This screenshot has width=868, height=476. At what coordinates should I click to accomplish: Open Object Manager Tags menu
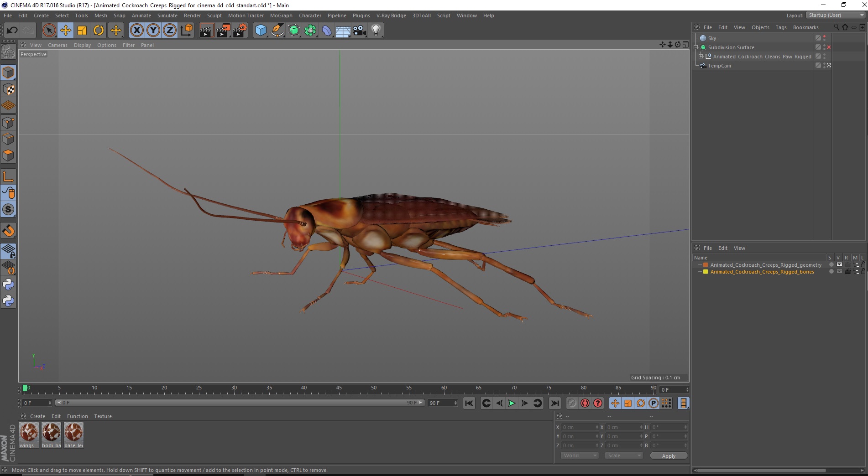(781, 27)
